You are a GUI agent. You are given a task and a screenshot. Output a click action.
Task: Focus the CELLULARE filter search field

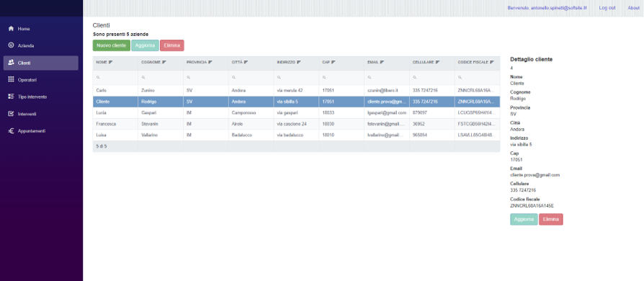click(x=431, y=77)
